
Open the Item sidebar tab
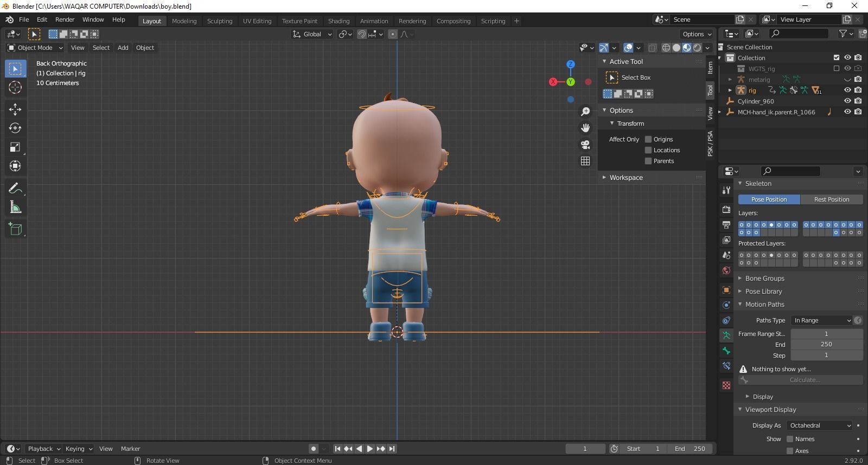click(x=710, y=68)
